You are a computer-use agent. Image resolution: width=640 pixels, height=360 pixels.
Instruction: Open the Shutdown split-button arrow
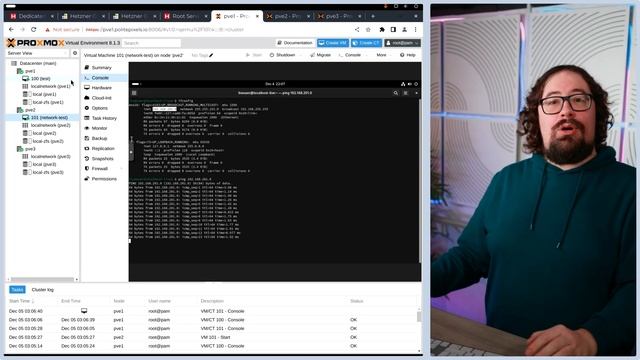(x=300, y=55)
